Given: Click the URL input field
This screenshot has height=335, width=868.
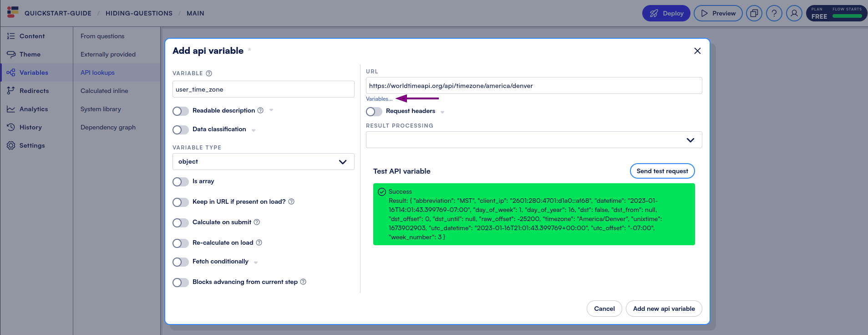Looking at the screenshot, I should coord(533,86).
